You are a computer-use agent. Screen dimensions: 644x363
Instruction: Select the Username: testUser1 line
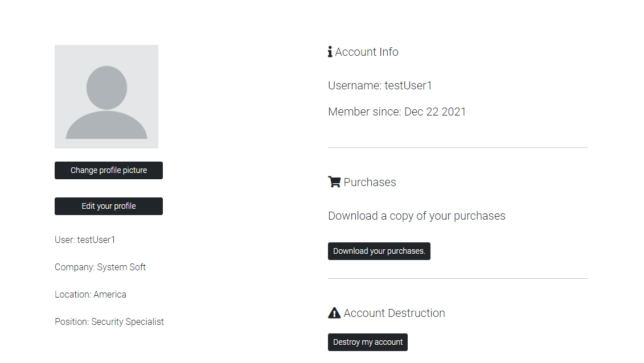pyautogui.click(x=380, y=85)
